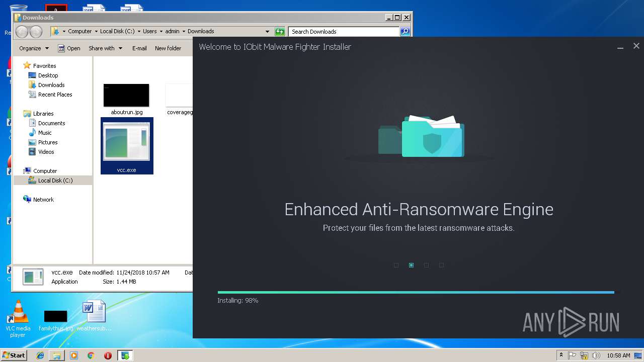Viewport: 644px width, 362px height.
Task: Click the familythus.jpg desktop file
Action: [56, 321]
